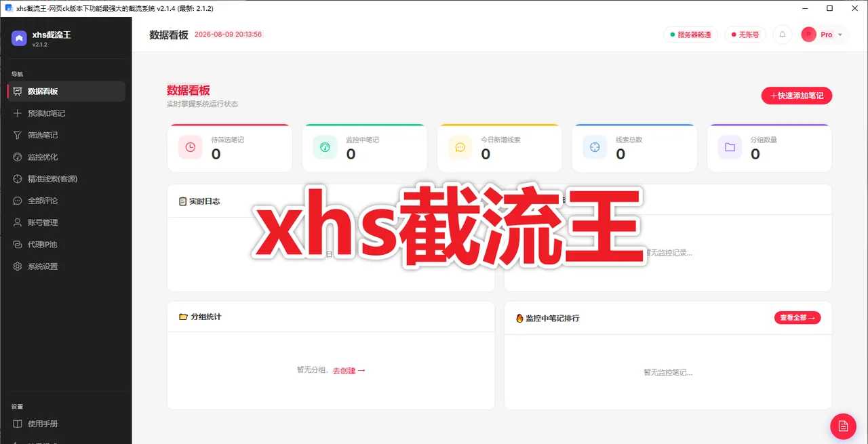Click the 待筛选笔记 label

click(228, 140)
